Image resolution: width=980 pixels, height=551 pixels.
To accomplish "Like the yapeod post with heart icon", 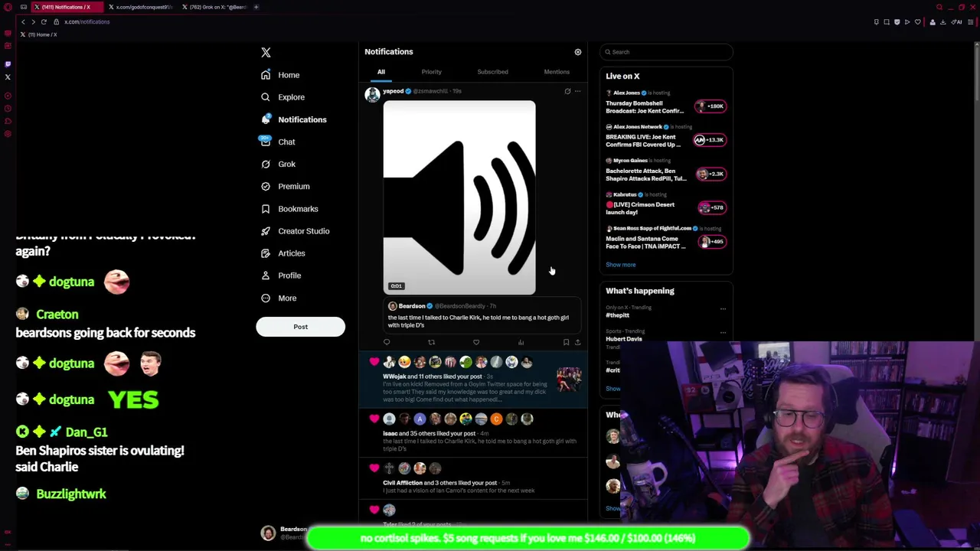I will click(476, 342).
